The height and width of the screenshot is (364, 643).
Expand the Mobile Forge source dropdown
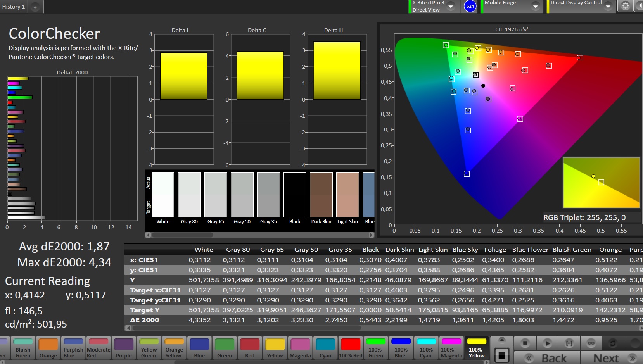[x=535, y=7]
